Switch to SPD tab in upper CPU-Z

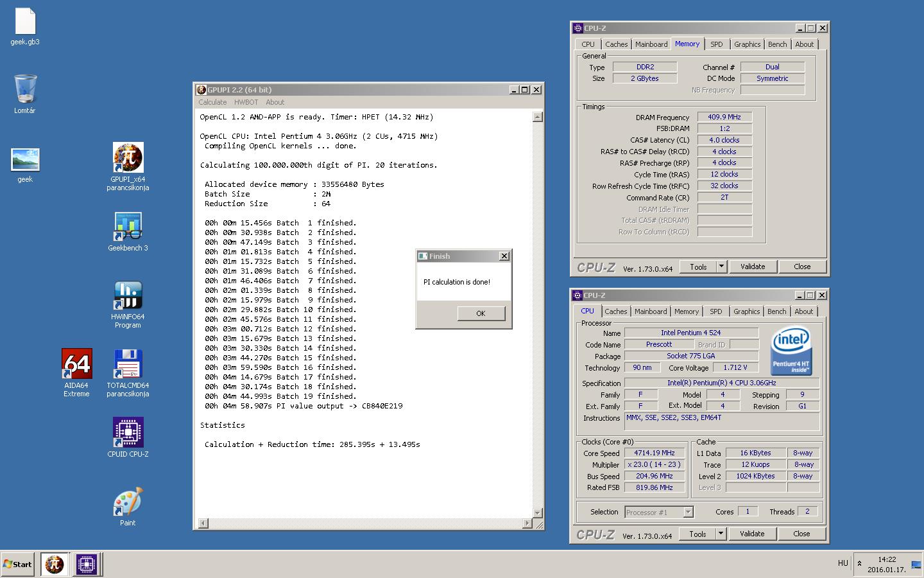pos(717,44)
